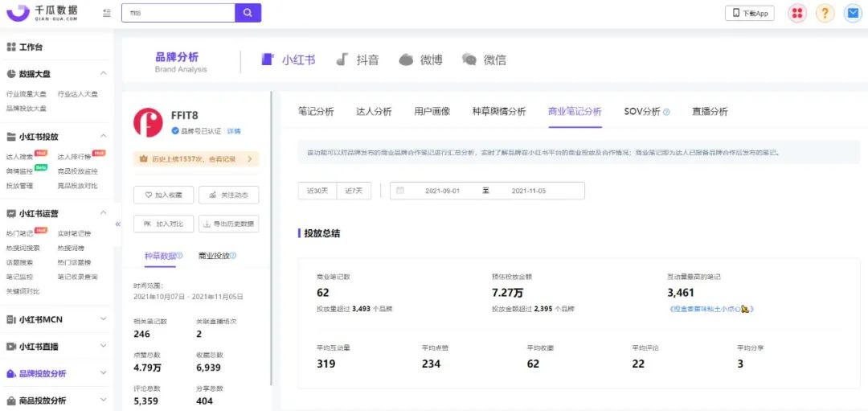This screenshot has height=411, width=868.
Task: Expand the 品牌投放分析 section chevron
Action: [x=104, y=373]
